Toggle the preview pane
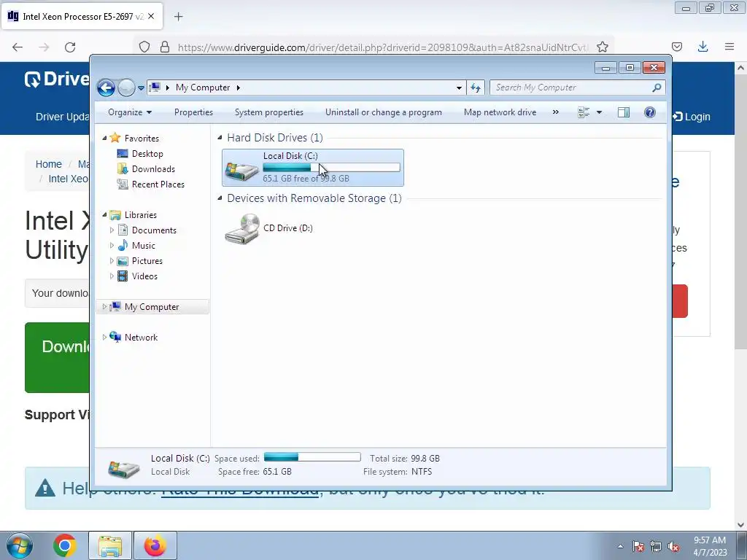Image resolution: width=747 pixels, height=560 pixels. tap(624, 112)
